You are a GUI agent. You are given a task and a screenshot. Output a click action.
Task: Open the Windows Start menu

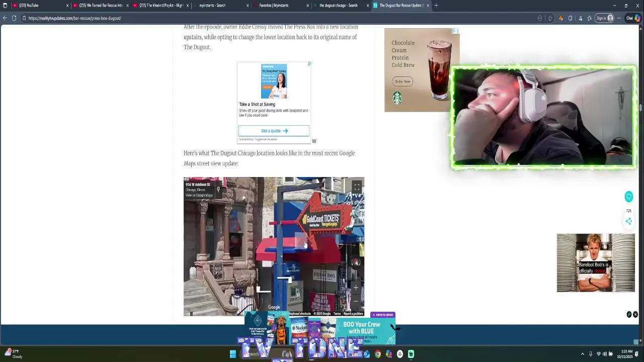click(x=233, y=354)
